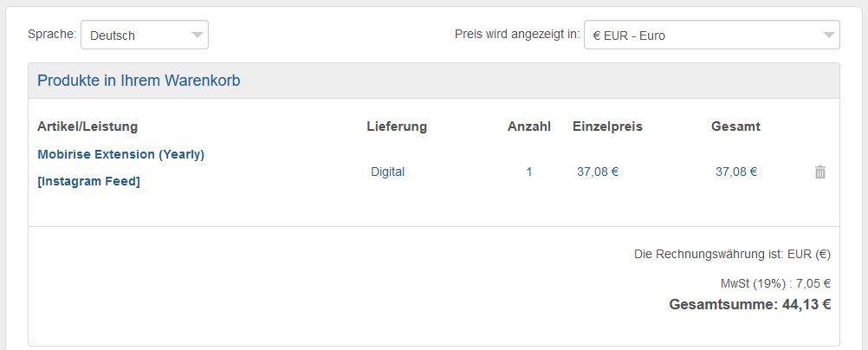868x350 pixels.
Task: Click the Rechnungswährung EUR notice
Action: click(732, 255)
